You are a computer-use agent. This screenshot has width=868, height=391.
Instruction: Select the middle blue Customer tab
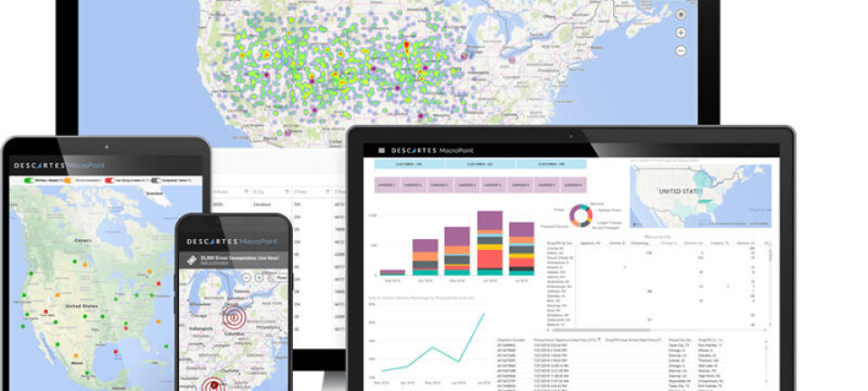pos(479,165)
